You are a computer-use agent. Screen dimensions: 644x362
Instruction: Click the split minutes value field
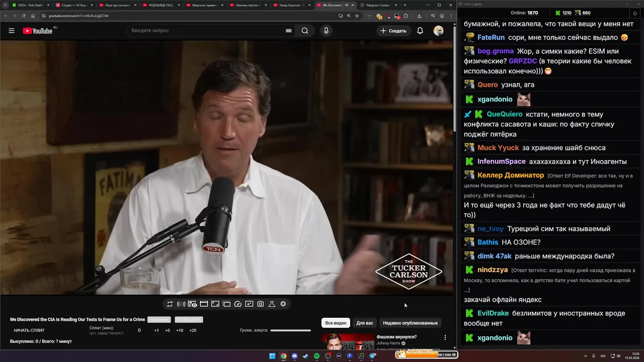tap(139, 330)
